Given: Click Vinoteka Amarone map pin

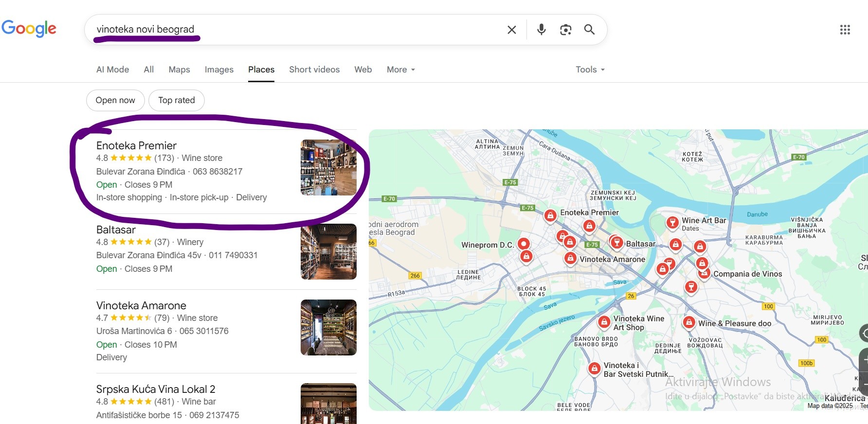Looking at the screenshot, I should pyautogui.click(x=571, y=258).
